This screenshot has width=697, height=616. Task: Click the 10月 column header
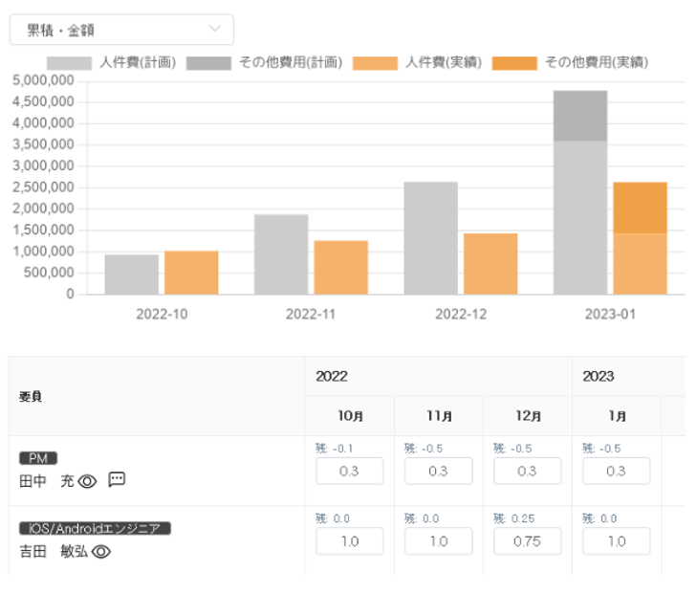coord(350,416)
